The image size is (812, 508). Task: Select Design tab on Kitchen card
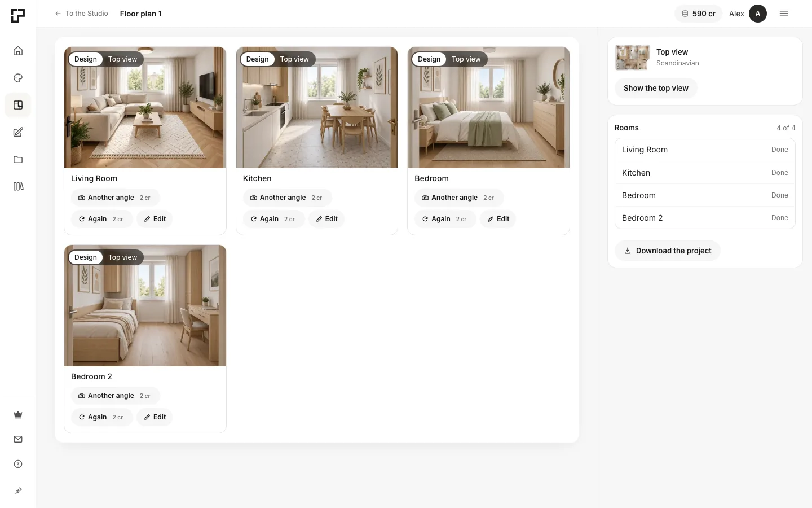258,59
